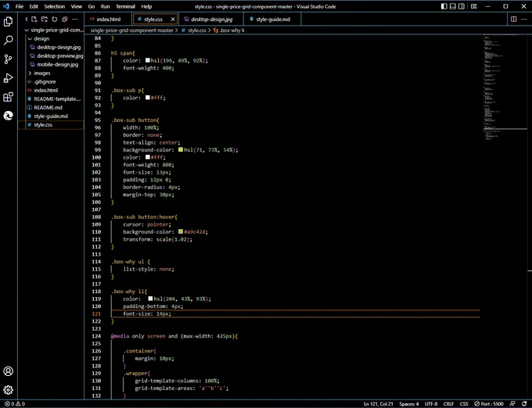Click the hsl(204, 43%, 93%) color swatch

[x=150, y=299]
